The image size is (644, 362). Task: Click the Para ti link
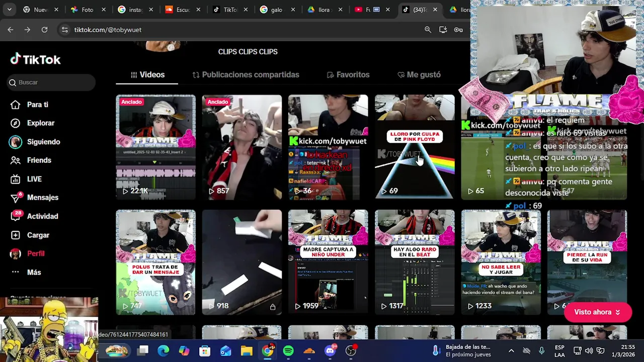(38, 105)
